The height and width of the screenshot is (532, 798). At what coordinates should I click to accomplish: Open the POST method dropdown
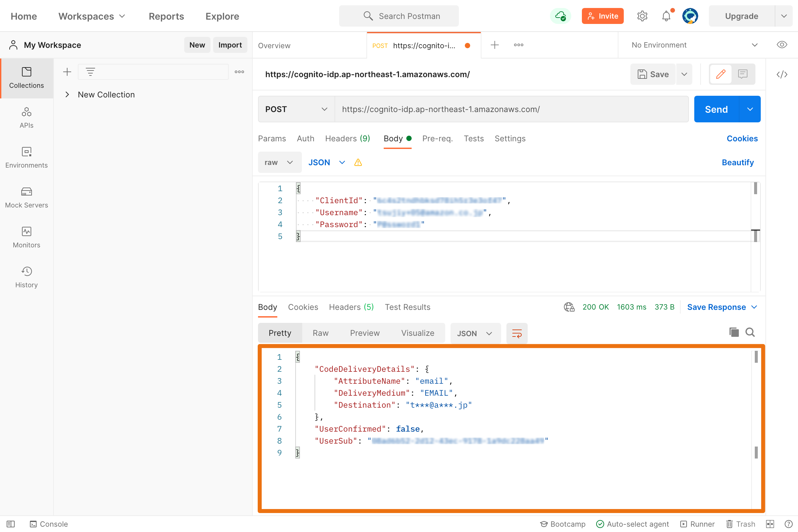tap(296, 109)
